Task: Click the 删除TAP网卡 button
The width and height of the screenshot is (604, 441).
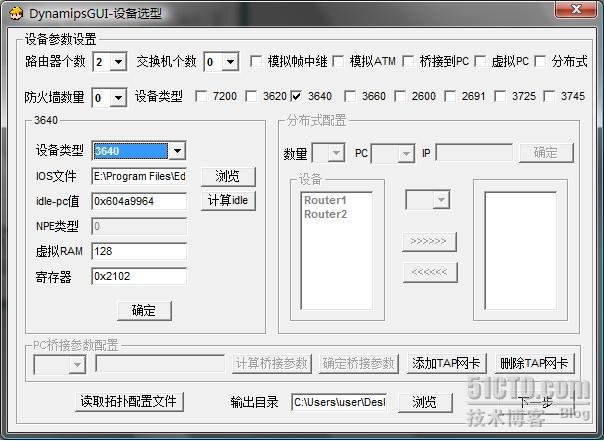Action: (x=534, y=363)
